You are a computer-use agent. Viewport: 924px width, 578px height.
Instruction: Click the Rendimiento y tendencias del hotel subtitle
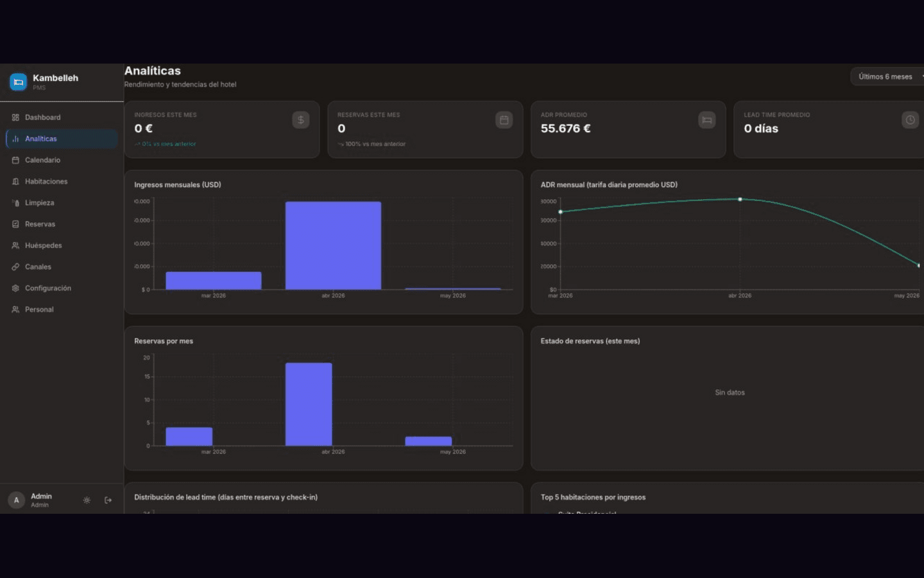(x=180, y=84)
